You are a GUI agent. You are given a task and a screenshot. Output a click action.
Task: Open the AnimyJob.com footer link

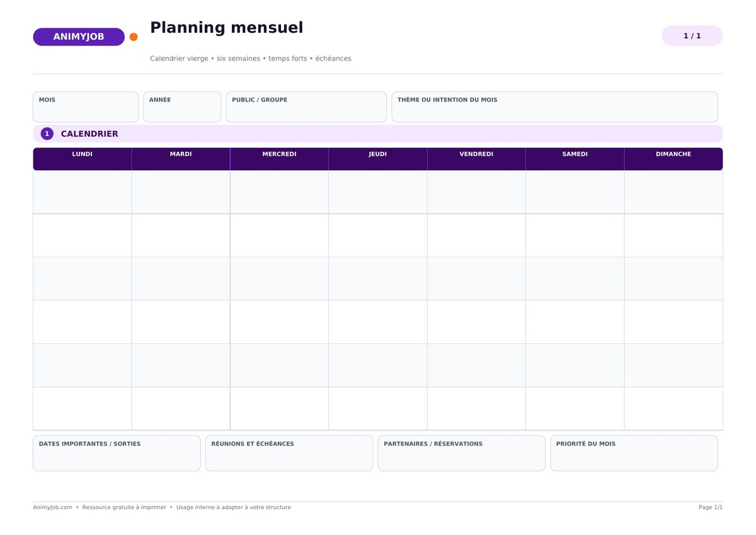pos(52,507)
